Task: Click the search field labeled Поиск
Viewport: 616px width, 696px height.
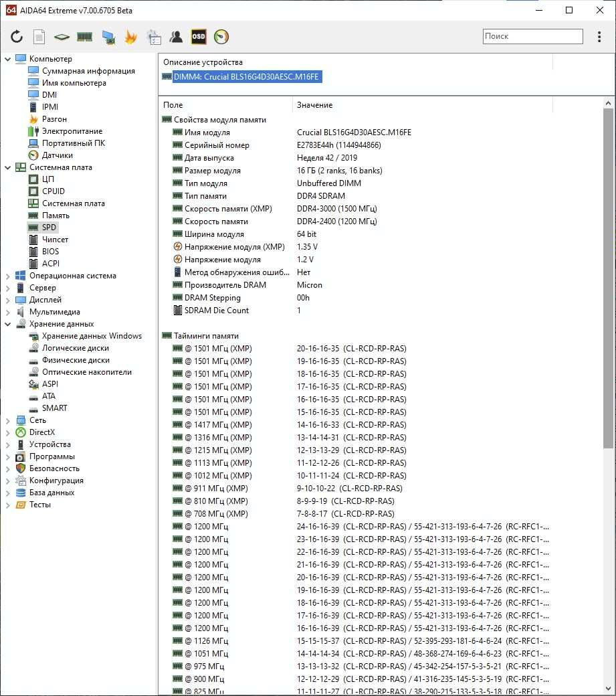Action: 532,36
